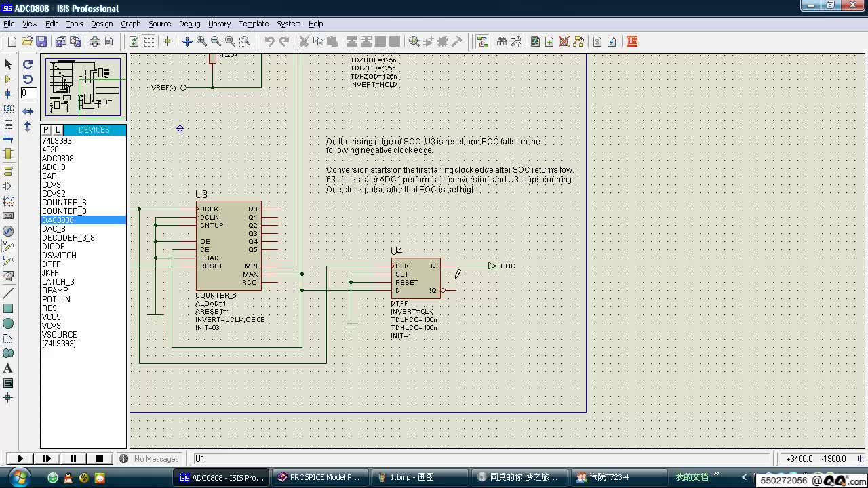
Task: Select the Wire label LBL tool
Action: click(8, 109)
